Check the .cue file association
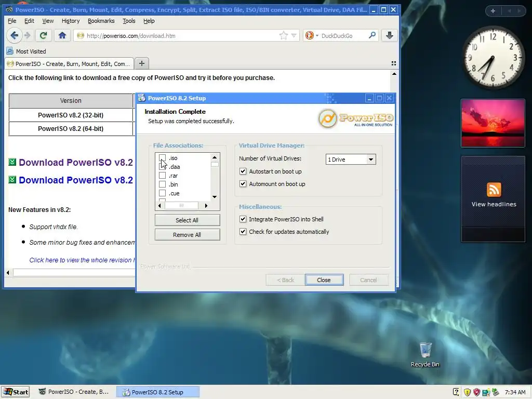 163,193
